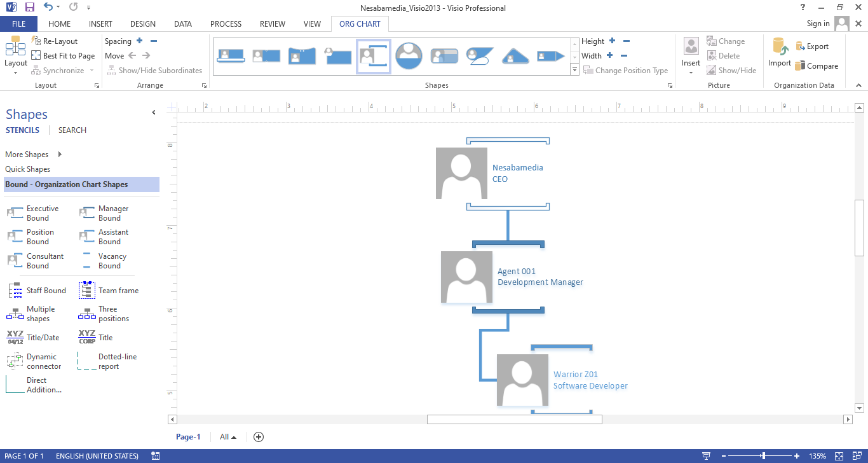
Task: Click the Re-Layout icon in ribbon
Action: pos(36,41)
